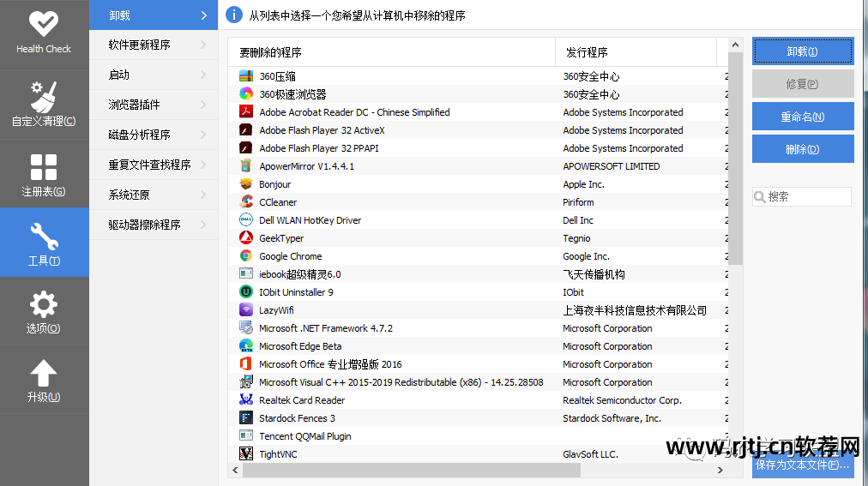Image resolution: width=868 pixels, height=486 pixels.
Task: Open options (选项) gear icon
Action: tap(44, 304)
